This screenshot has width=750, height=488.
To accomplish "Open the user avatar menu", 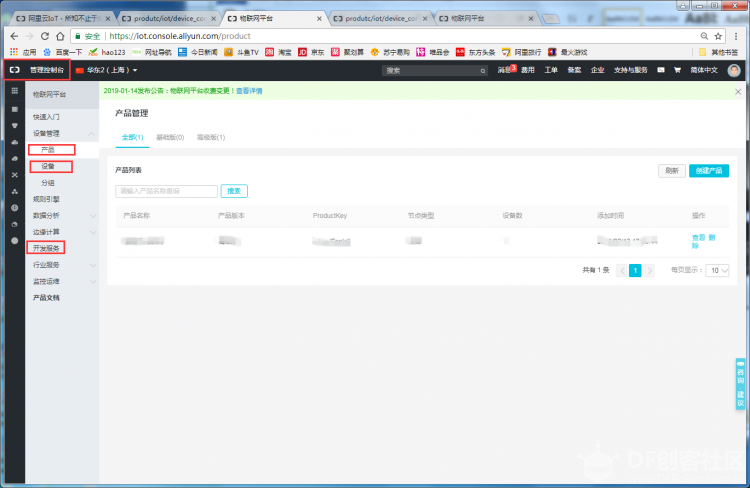I will click(x=734, y=70).
